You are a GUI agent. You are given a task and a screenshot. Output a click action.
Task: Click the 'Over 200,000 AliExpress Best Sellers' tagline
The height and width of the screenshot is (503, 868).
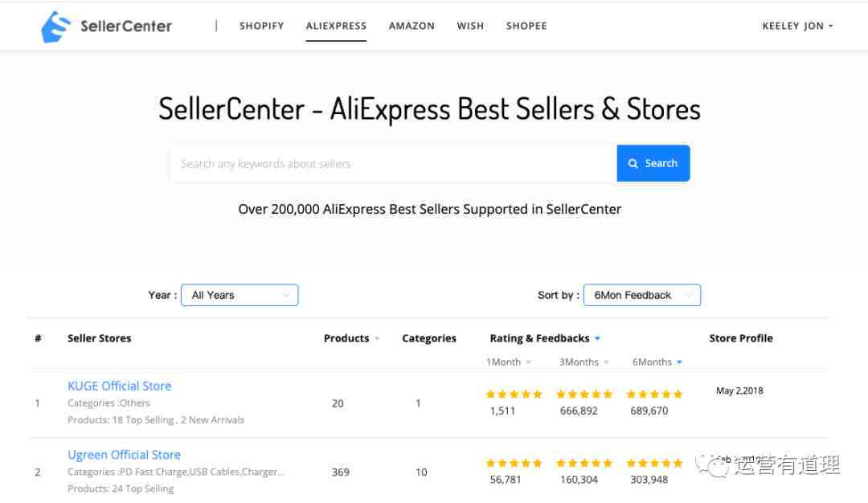(x=429, y=209)
